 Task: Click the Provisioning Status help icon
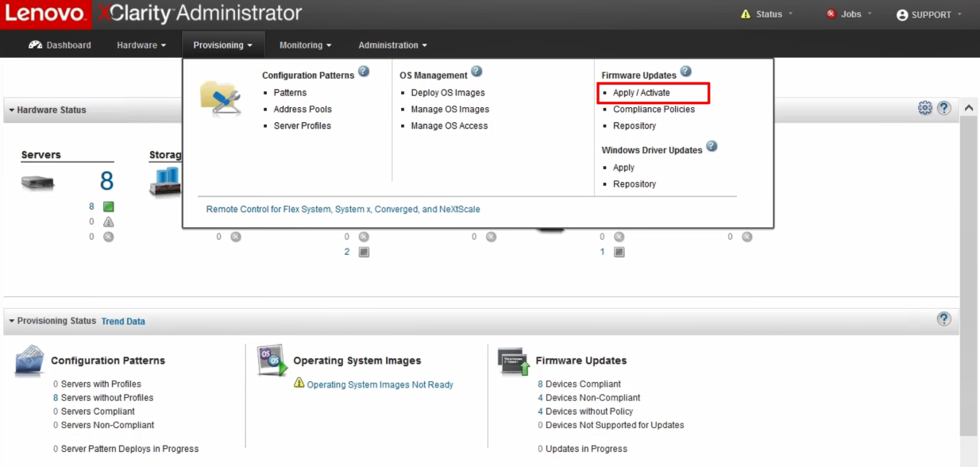[x=944, y=318]
